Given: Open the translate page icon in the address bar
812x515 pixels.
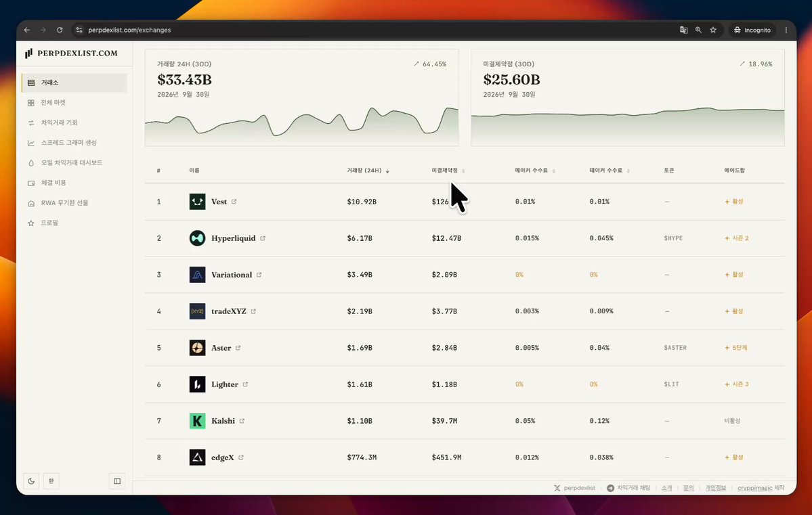Looking at the screenshot, I should tap(683, 30).
